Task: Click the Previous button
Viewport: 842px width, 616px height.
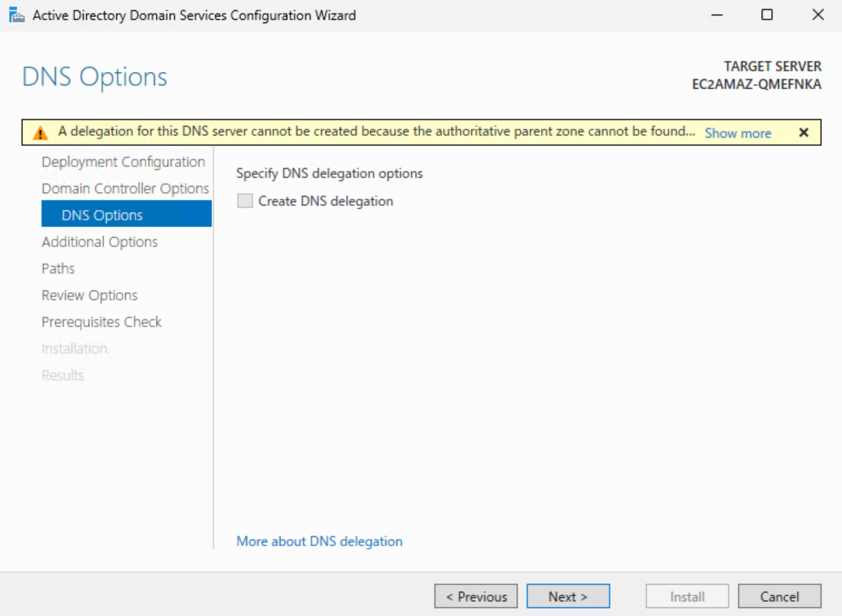Action: coord(476,597)
